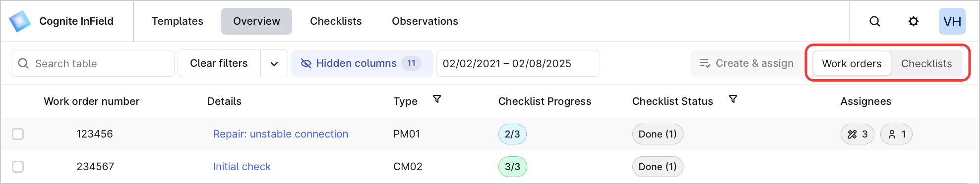Viewport: 980px width, 184px height.
Task: Click the Cognite InField logo icon
Action: point(20,21)
